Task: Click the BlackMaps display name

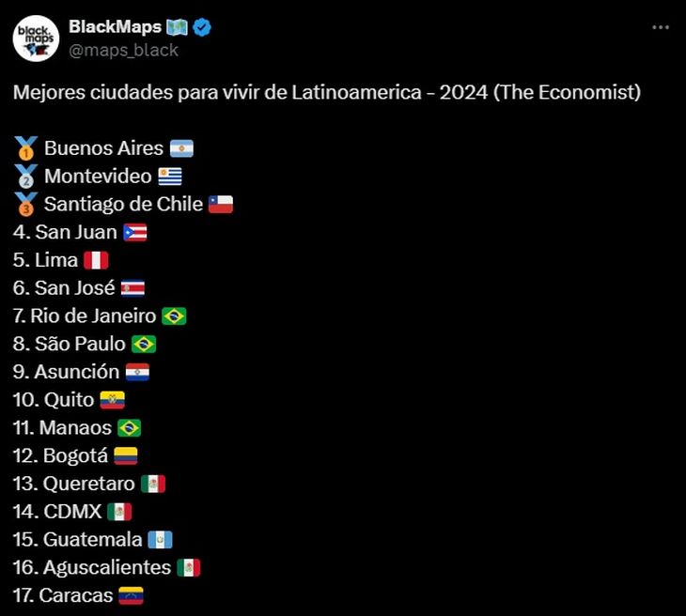Action: tap(115, 27)
